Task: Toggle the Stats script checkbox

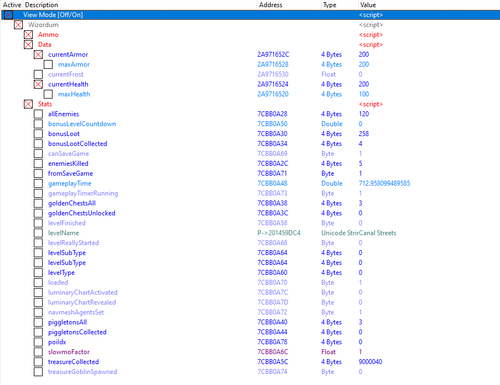Action: pyautogui.click(x=28, y=104)
